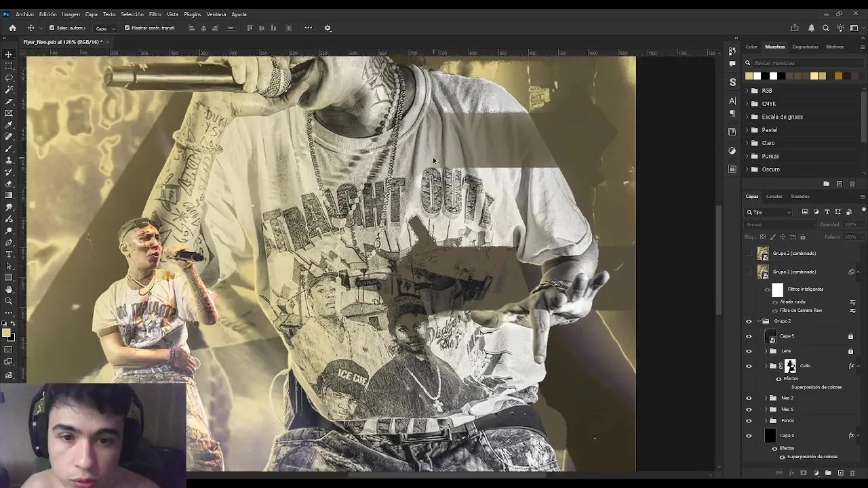Select the Hand tool
The height and width of the screenshot is (488, 868).
click(9, 289)
